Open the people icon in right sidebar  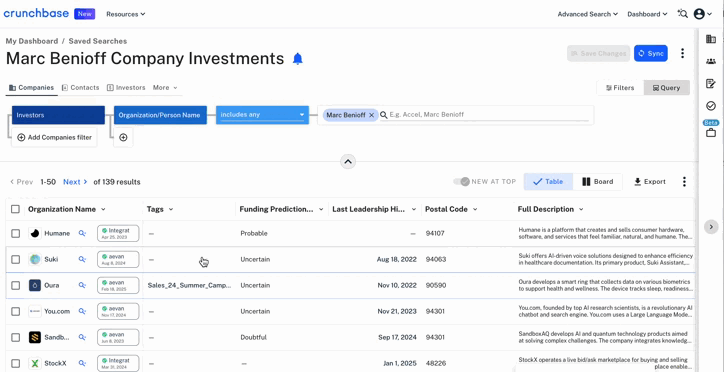pos(711,61)
